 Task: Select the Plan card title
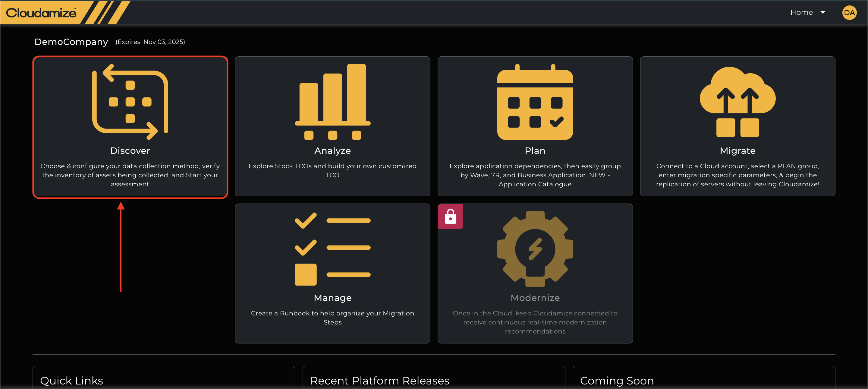click(x=535, y=151)
